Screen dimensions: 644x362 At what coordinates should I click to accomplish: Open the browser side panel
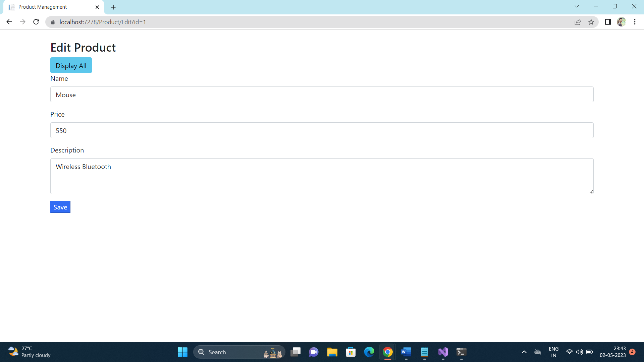(x=608, y=22)
